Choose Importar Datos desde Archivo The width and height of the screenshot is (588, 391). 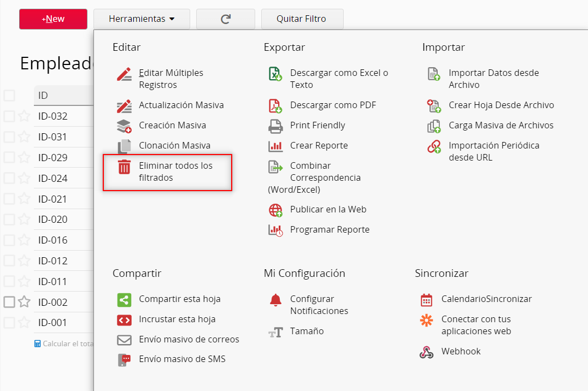pyautogui.click(x=493, y=79)
